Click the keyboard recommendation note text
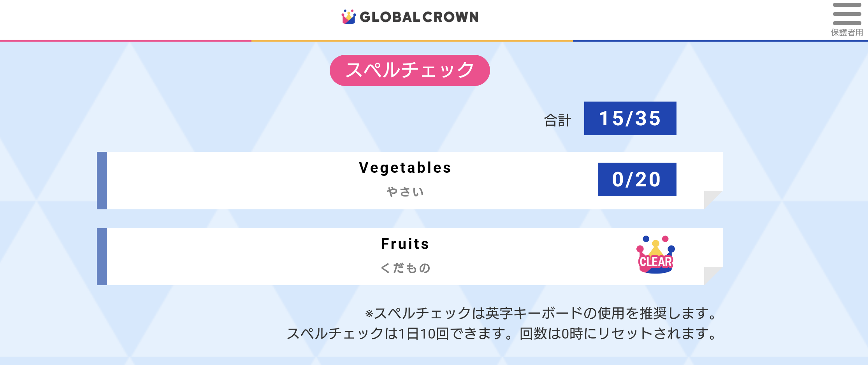The height and width of the screenshot is (365, 868). pos(541,313)
